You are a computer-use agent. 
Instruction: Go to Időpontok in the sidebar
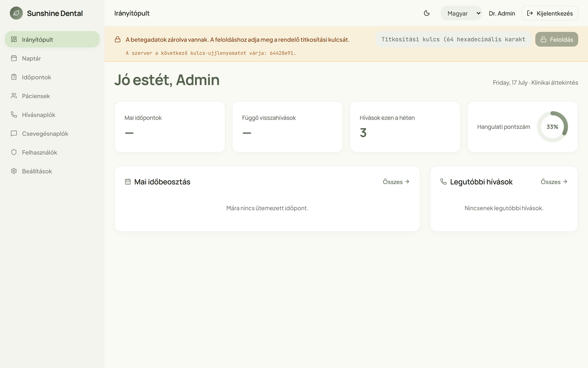click(52, 77)
